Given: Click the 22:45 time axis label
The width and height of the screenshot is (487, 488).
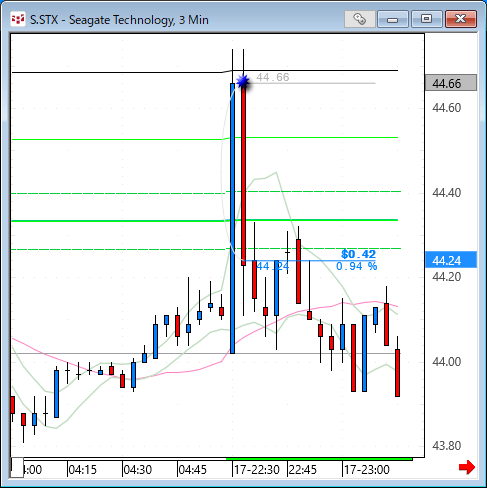Looking at the screenshot, I should coord(303,470).
